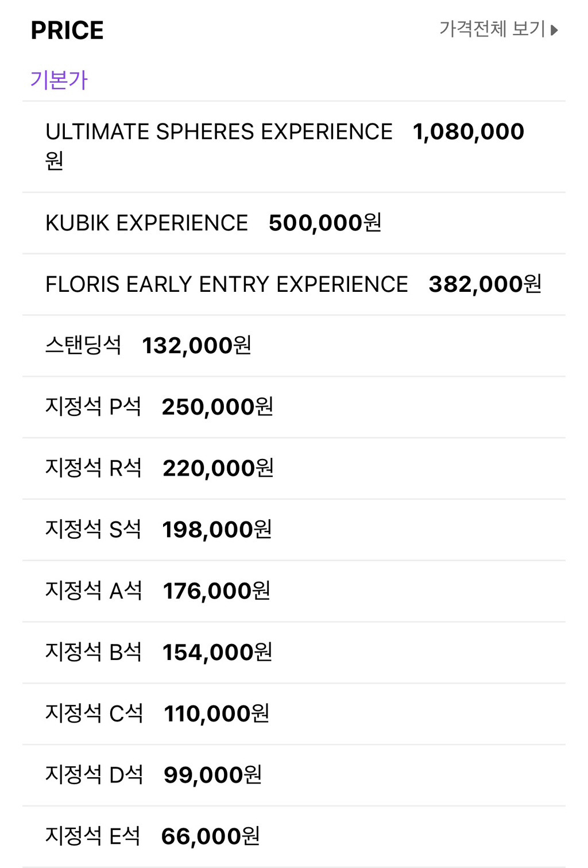Image resolution: width=588 pixels, height=868 pixels.
Task: Choose the 지정석 P석 option
Action: click(93, 407)
